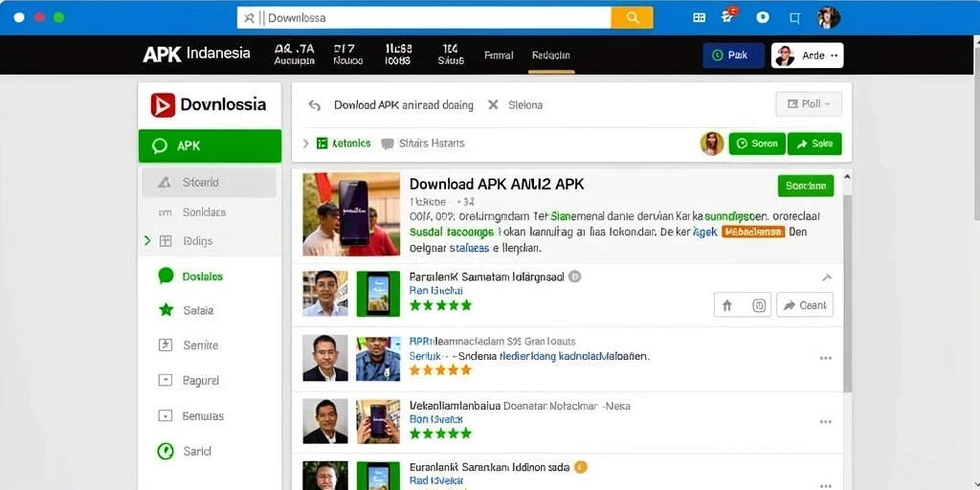Click the green Soron button

757,144
